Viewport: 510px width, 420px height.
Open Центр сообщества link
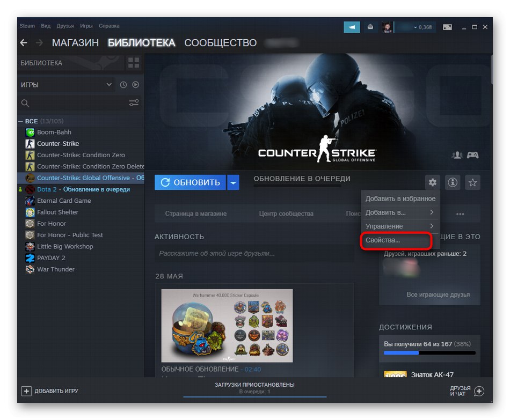(x=286, y=213)
